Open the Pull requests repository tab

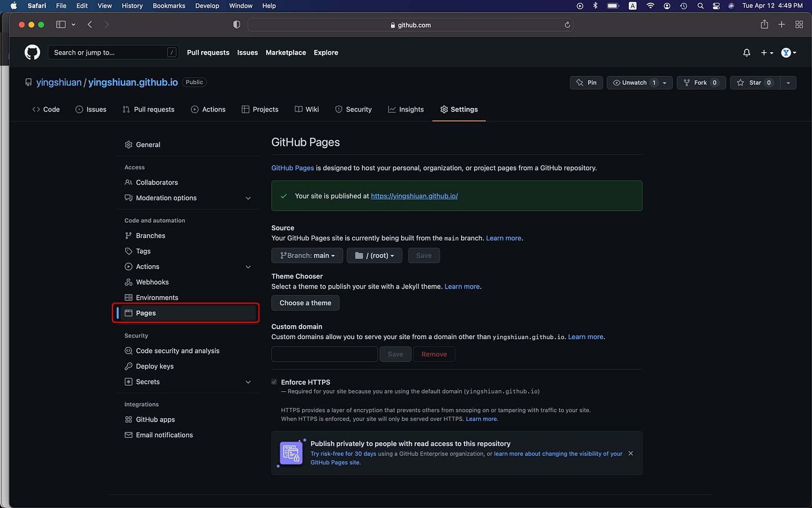pos(148,109)
